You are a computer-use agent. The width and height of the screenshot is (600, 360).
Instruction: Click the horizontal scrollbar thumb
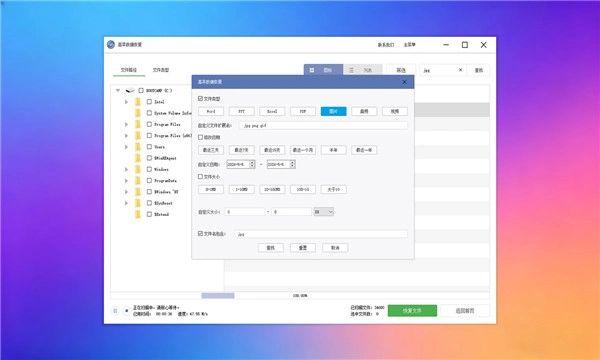tap(218, 295)
